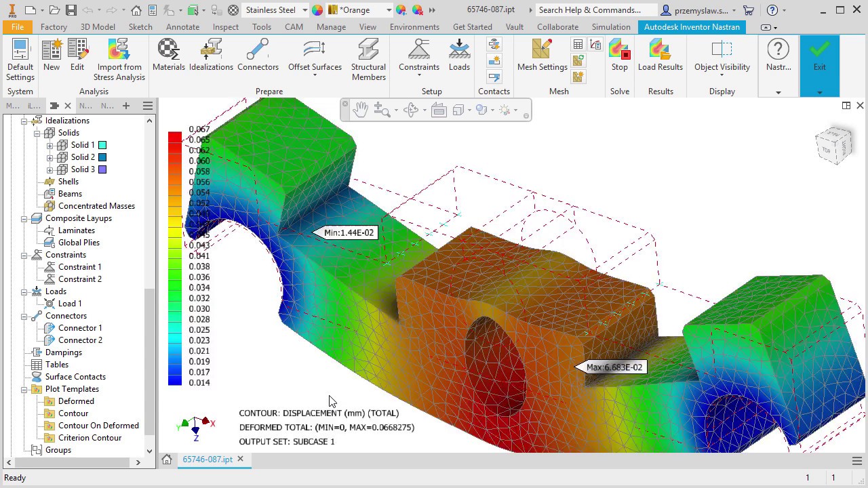Screen dimensions: 868x488
Task: Open the Inspect ribbon tab
Action: click(225, 27)
